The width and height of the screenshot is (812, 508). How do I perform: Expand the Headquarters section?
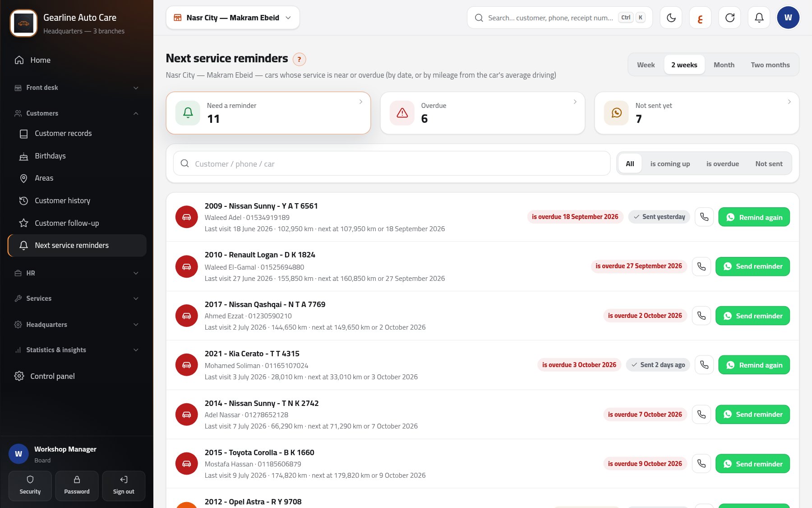point(77,325)
